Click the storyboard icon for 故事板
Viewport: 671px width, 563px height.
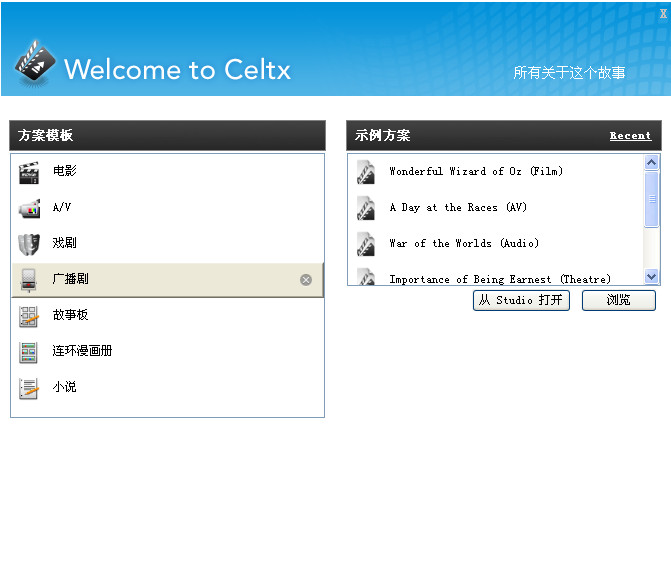[28, 316]
